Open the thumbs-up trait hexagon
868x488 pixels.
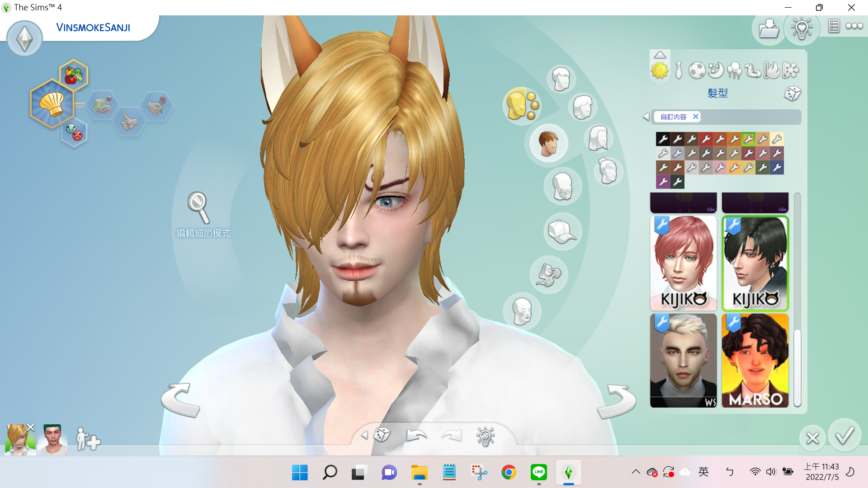pos(129,122)
